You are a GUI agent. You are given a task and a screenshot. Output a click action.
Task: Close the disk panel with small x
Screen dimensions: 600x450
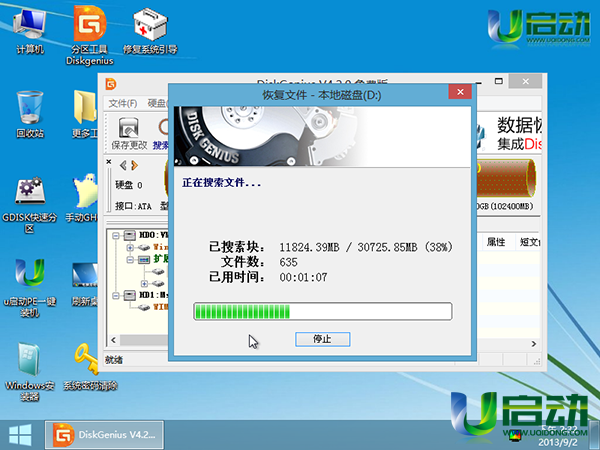coord(109,161)
